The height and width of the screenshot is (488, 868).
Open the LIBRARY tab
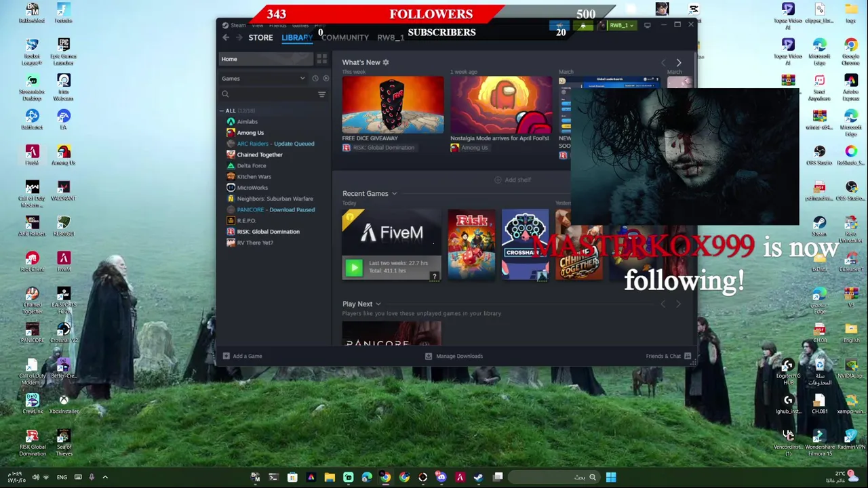297,38
